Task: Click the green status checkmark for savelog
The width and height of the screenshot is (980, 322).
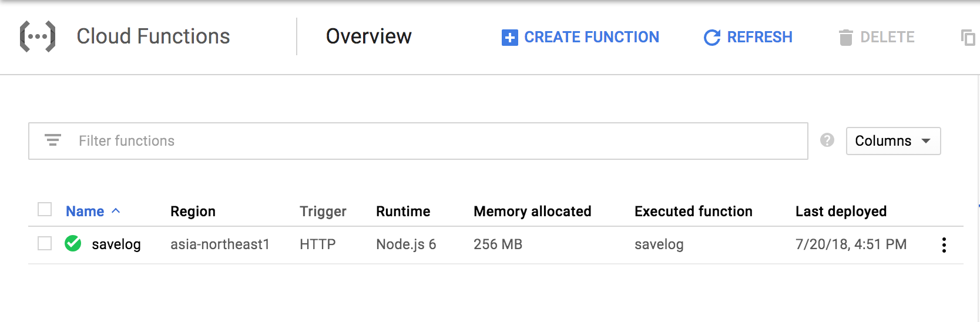Action: pos(73,243)
